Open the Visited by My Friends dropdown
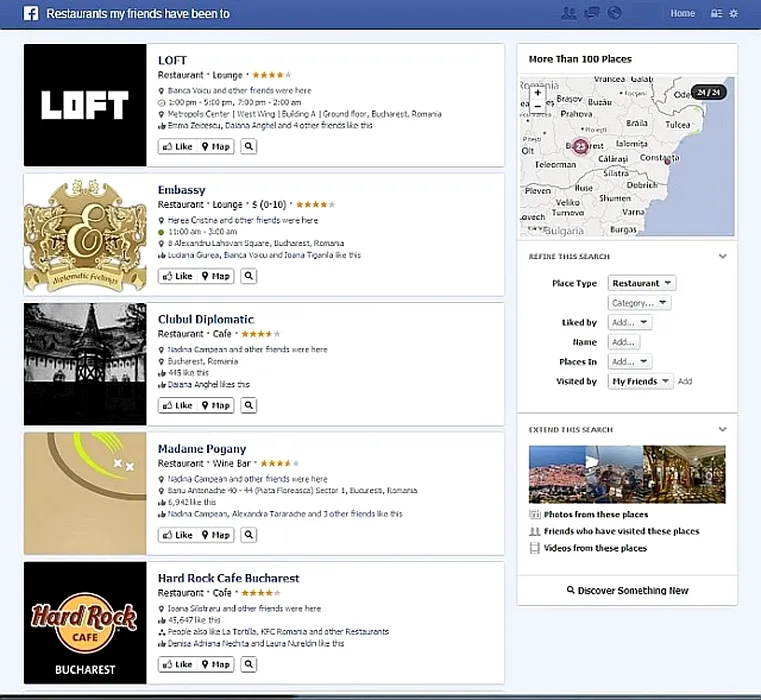Screen dimensions: 761x700 pyautogui.click(x=640, y=382)
